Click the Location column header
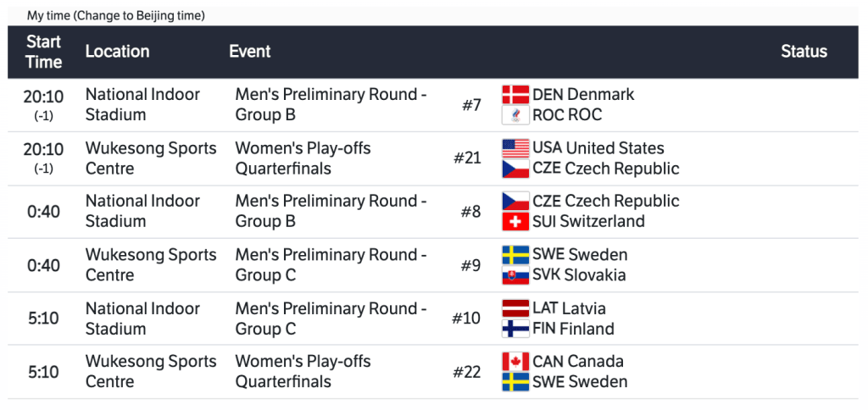The width and height of the screenshot is (868, 410). 117,52
